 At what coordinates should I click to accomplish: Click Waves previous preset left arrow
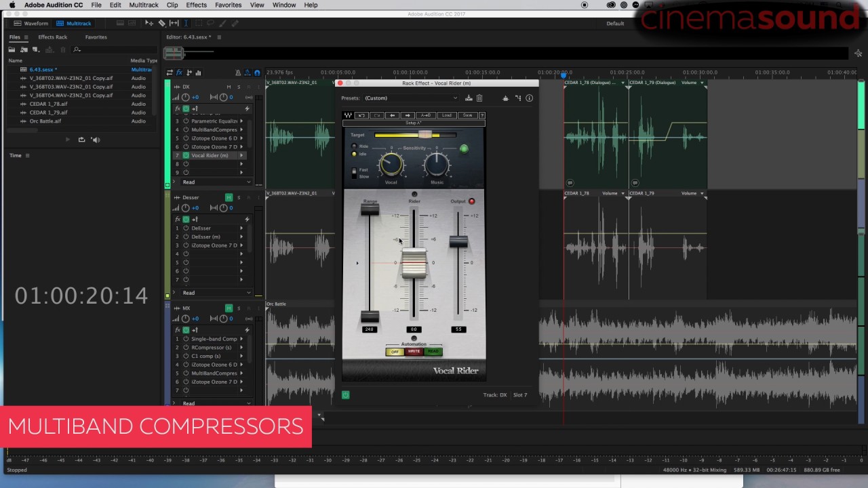click(393, 115)
